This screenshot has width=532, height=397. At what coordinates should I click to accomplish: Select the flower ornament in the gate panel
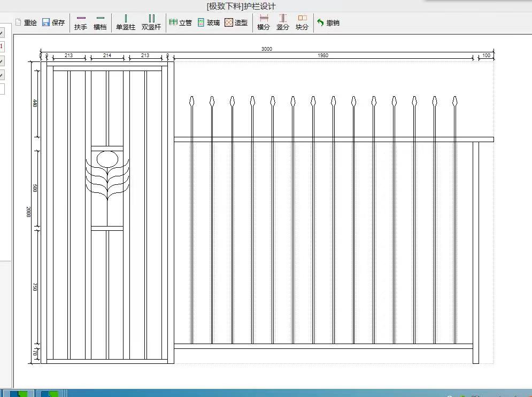pyautogui.click(x=107, y=174)
